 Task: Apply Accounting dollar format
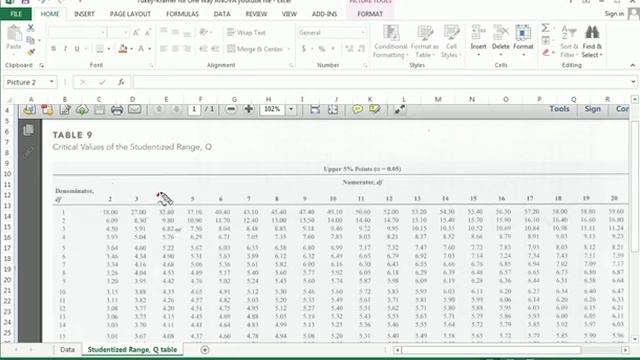pos(304,49)
